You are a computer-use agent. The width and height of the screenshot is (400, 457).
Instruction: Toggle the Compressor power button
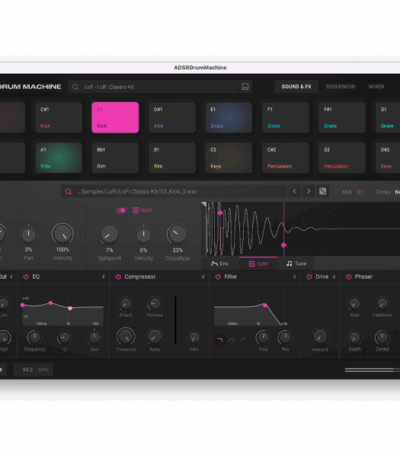pyautogui.click(x=118, y=277)
